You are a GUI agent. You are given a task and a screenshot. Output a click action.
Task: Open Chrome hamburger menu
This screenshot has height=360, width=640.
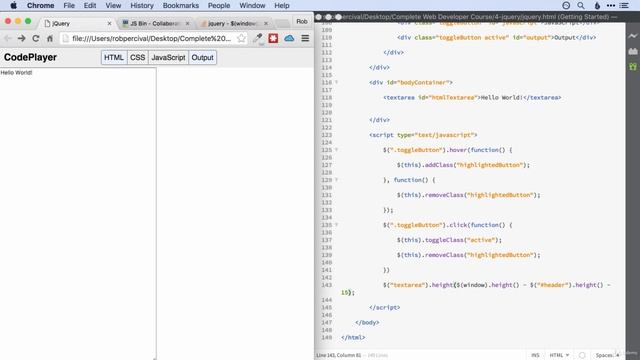click(x=305, y=38)
